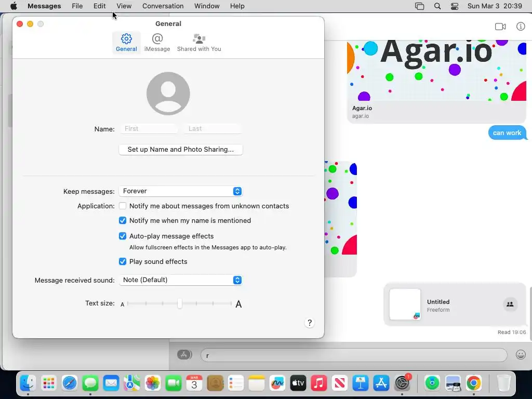The height and width of the screenshot is (399, 532).
Task: Start a FaceTime video call
Action: (500, 26)
